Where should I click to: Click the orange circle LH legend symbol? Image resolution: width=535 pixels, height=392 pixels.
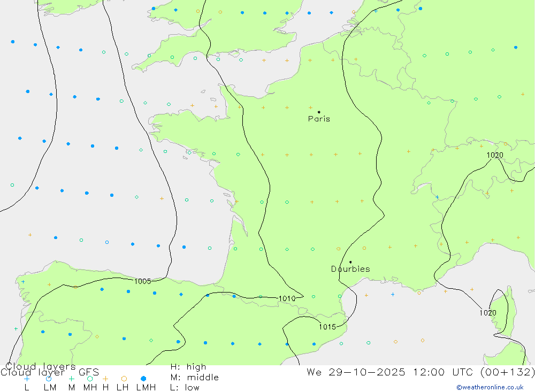(124, 379)
